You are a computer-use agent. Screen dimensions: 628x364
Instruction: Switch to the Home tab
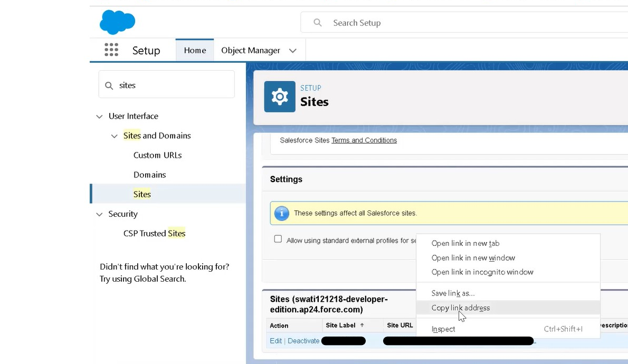195,51
